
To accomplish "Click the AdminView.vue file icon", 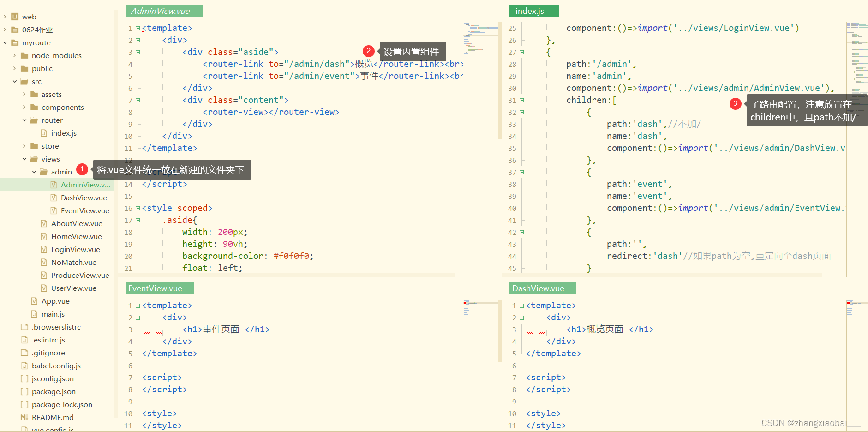I will click(x=54, y=185).
